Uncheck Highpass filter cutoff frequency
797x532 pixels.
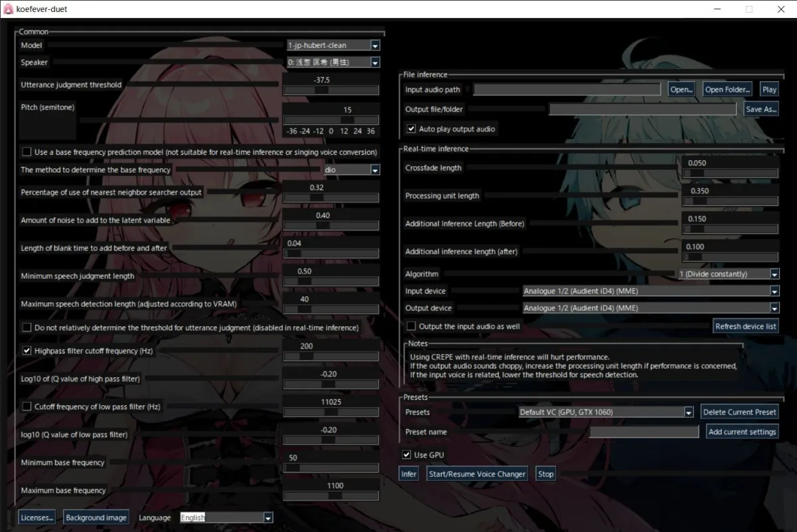tap(27, 351)
